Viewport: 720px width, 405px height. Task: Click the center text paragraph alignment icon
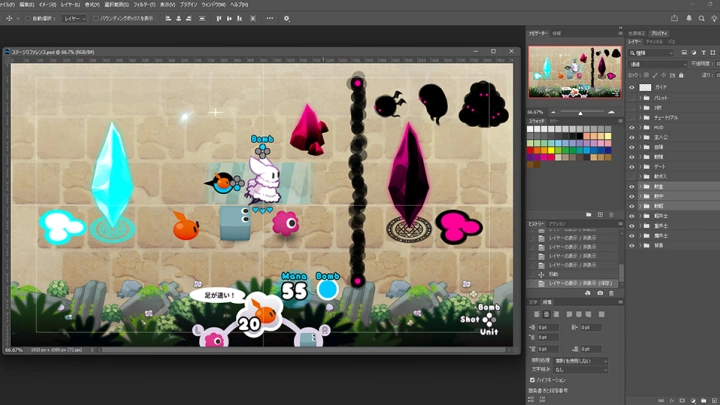(x=546, y=315)
